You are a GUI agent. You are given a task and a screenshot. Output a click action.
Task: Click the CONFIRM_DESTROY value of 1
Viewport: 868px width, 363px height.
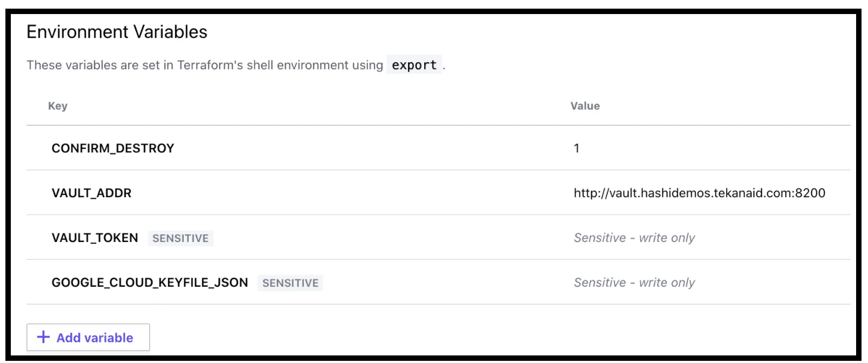[577, 149]
